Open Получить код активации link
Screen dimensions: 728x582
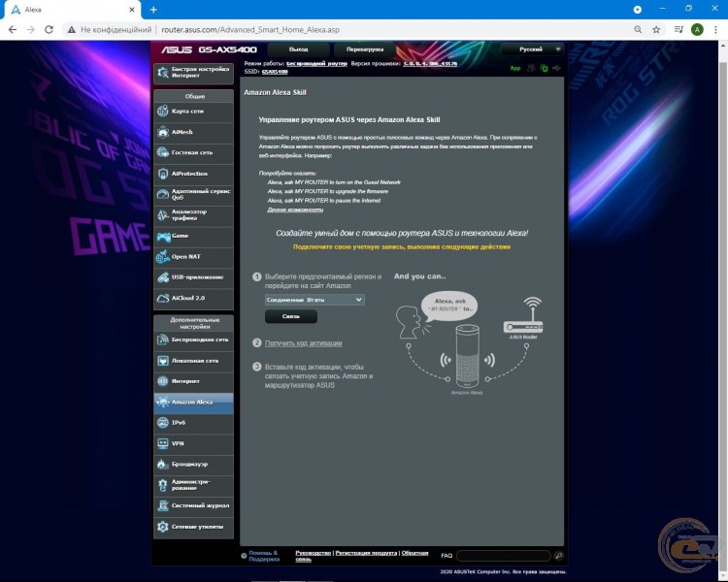(303, 343)
